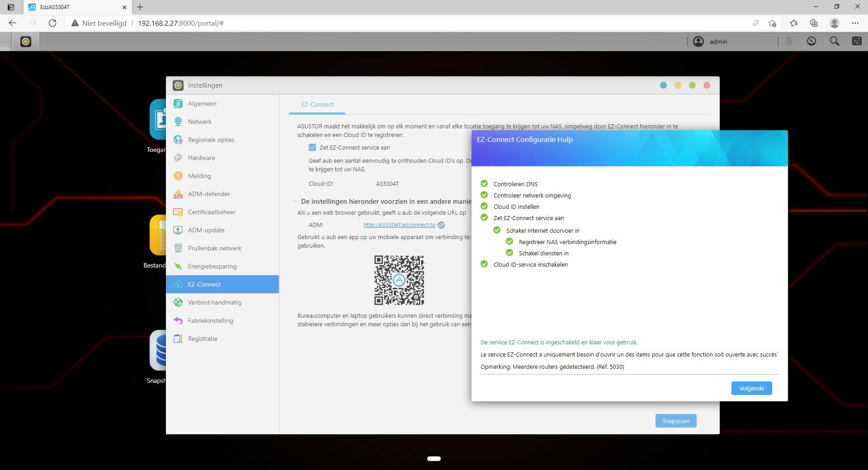
Task: Click the Instellingen taskbar icon
Action: click(x=26, y=42)
